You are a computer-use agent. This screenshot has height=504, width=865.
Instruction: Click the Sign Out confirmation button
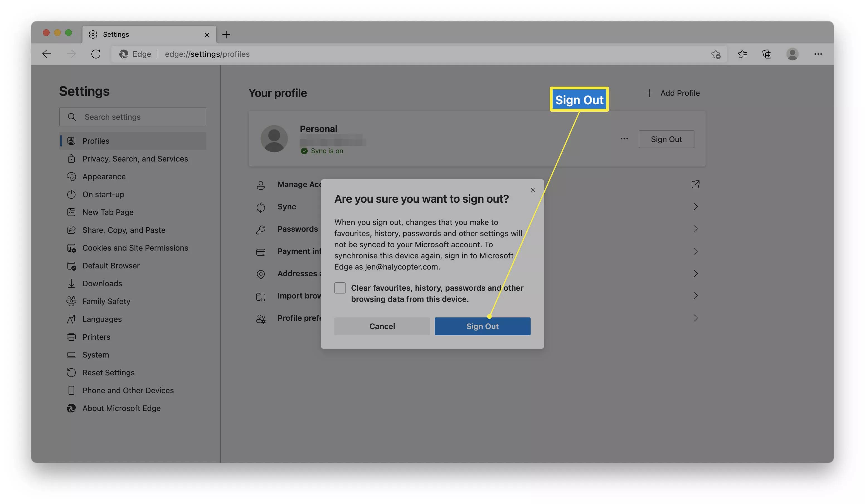tap(482, 326)
